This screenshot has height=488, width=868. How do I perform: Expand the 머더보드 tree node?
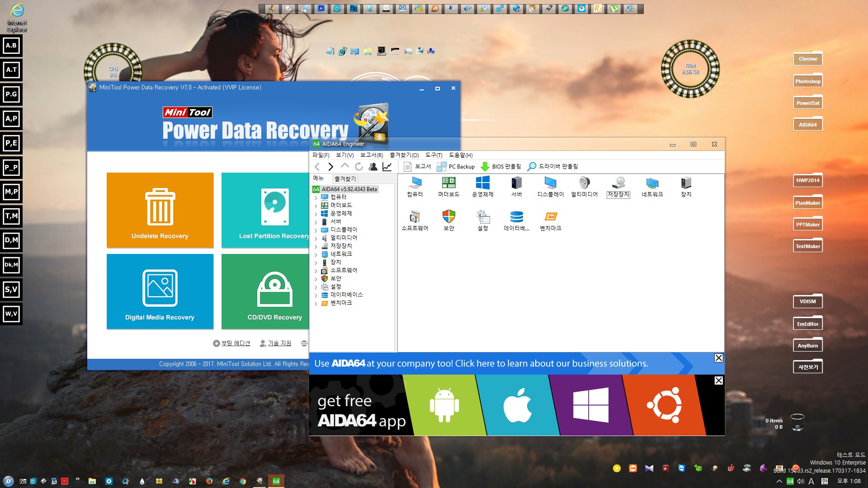[x=316, y=206]
